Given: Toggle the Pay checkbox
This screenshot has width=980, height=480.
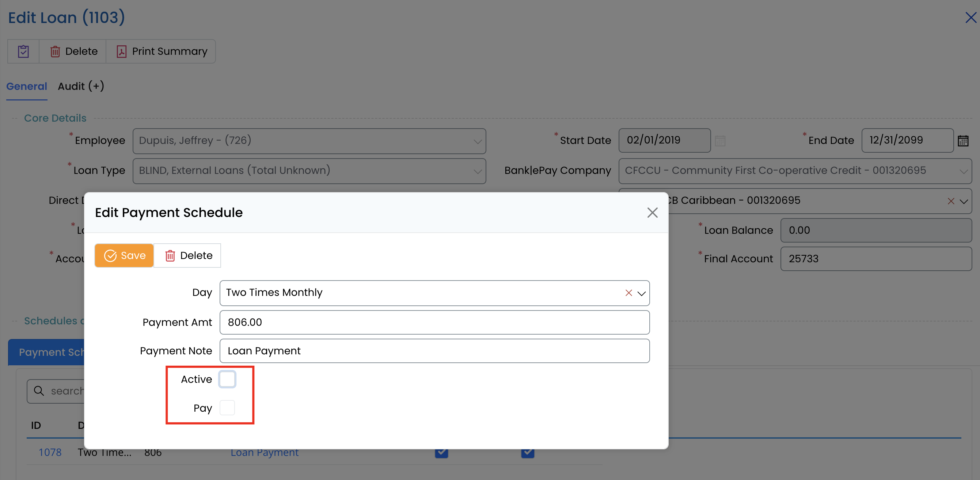Looking at the screenshot, I should [227, 408].
